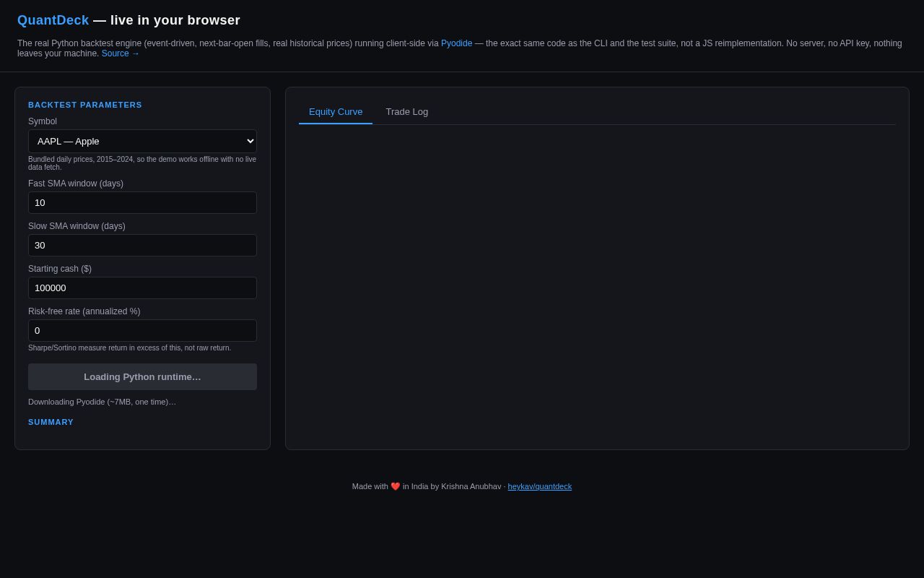Open the heykav/quantdeck footer link
This screenshot has width=924, height=578.
point(540,486)
